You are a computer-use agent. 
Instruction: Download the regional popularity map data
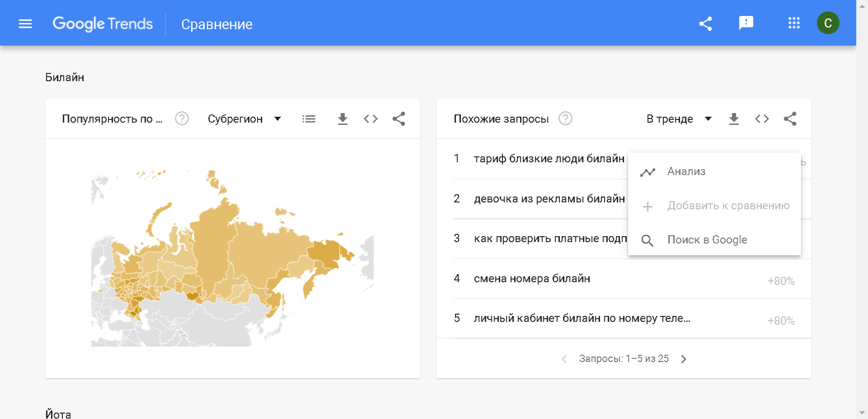coord(342,119)
